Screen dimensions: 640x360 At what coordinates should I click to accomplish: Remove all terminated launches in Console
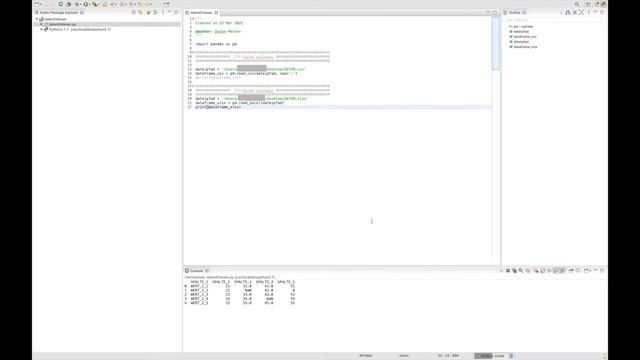[514, 271]
